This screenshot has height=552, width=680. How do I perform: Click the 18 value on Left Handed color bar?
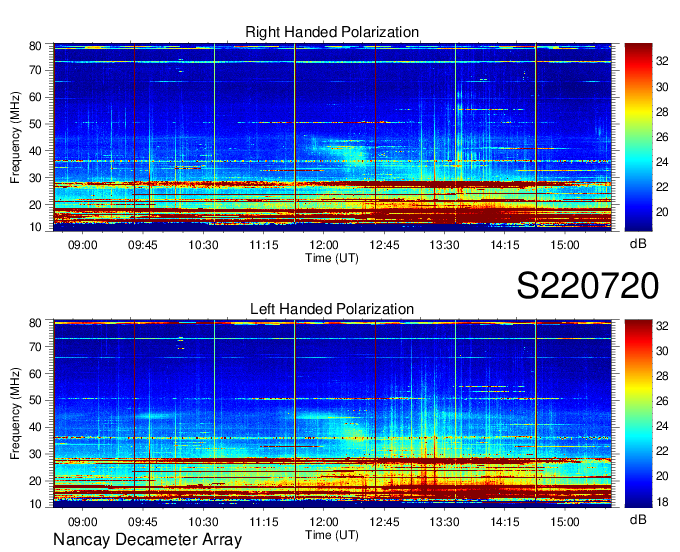[662, 502]
